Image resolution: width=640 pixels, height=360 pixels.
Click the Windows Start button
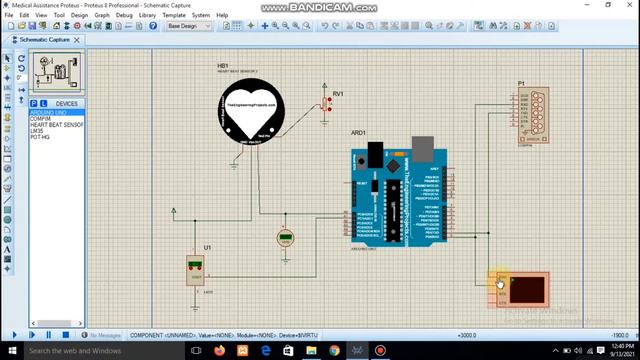12,351
